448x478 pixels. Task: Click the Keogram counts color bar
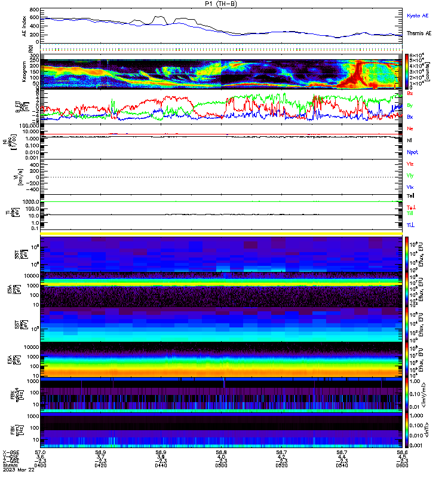(407, 71)
